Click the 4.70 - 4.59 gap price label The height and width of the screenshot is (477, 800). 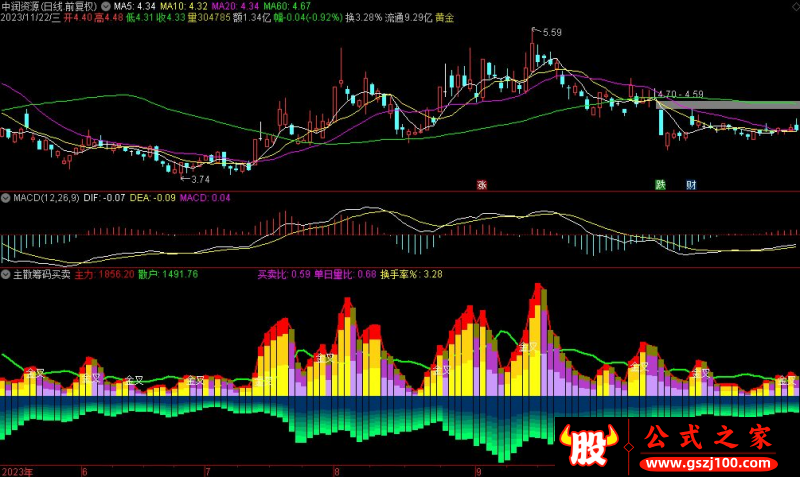click(682, 93)
